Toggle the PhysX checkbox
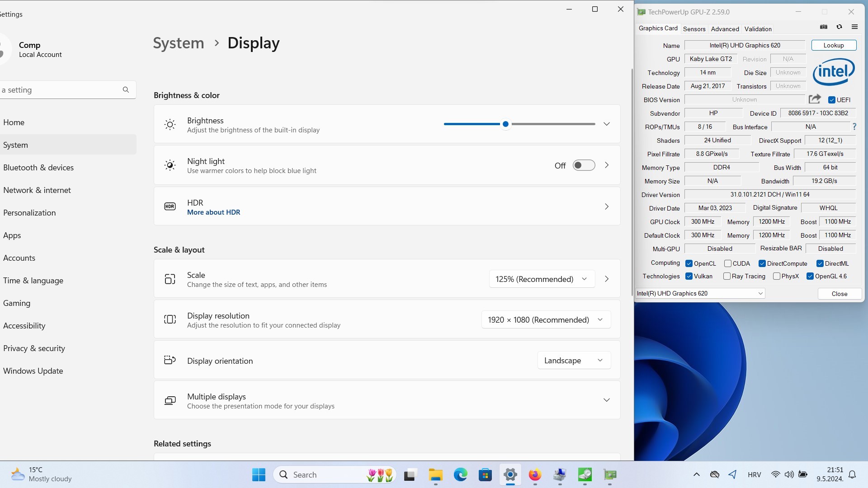 pos(777,276)
